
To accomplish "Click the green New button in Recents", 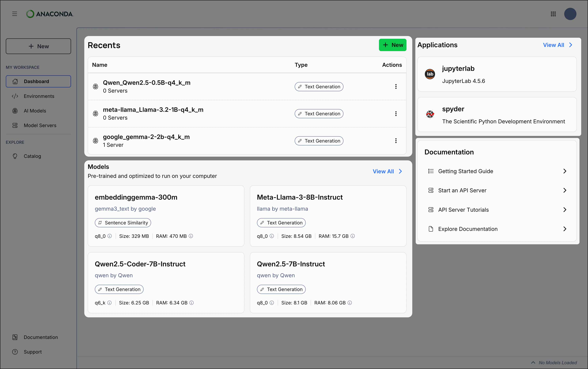I will [393, 45].
